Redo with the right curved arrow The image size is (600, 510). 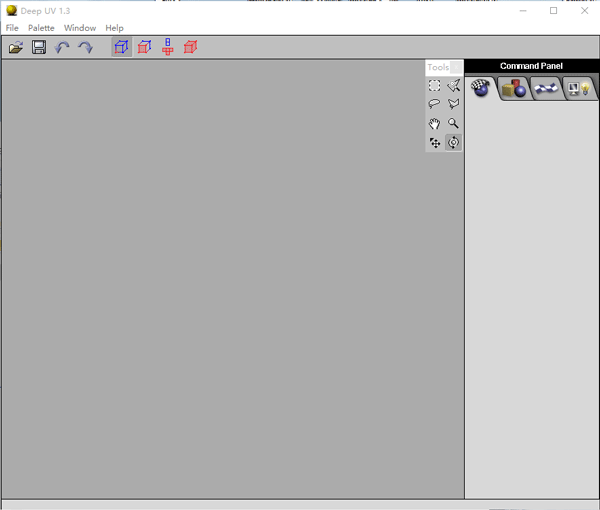tap(85, 47)
